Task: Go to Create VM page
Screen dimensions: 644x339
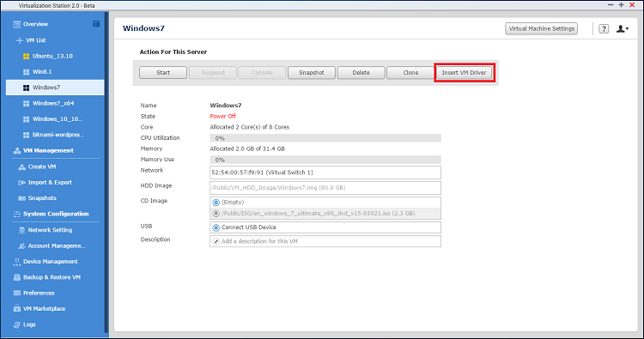Action: click(42, 167)
